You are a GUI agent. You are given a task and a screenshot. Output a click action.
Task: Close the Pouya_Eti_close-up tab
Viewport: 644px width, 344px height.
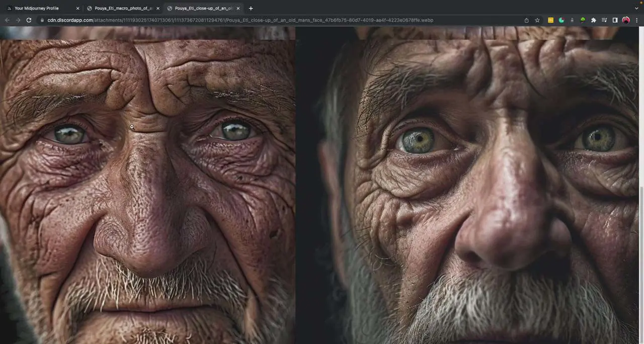coord(238,8)
